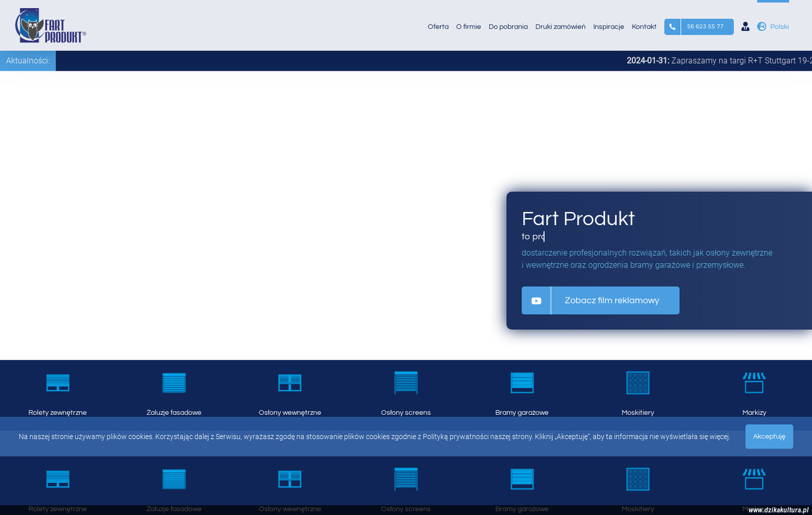The height and width of the screenshot is (515, 812).
Task: Click the Fart Produkt heading
Action: tap(578, 219)
